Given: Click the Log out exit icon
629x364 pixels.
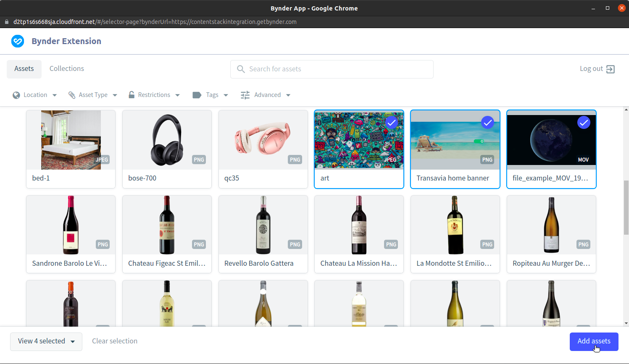Looking at the screenshot, I should 611,69.
